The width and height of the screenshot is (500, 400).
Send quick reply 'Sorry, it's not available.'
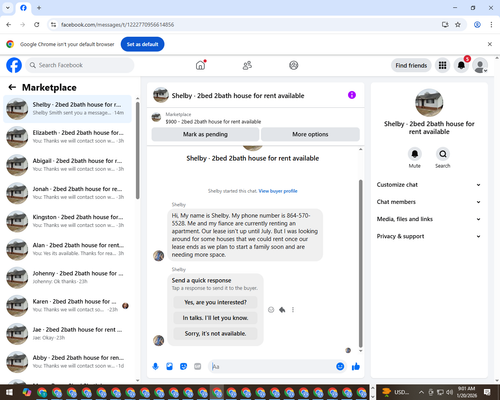point(215,333)
